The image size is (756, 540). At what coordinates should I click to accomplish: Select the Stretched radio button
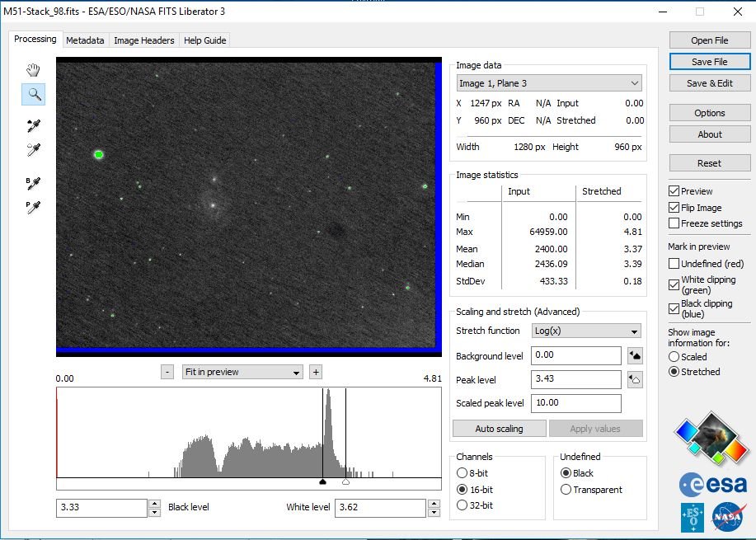(x=674, y=372)
